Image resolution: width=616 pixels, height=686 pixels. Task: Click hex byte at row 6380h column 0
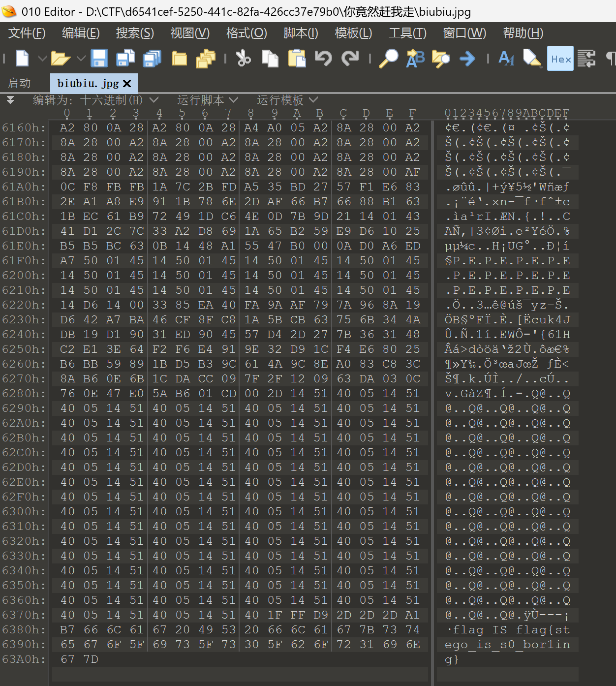[67, 630]
